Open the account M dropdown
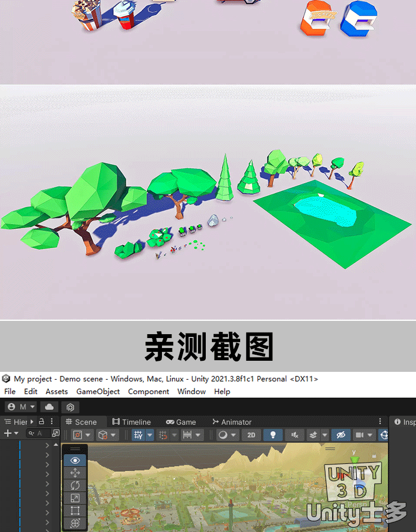The width and height of the screenshot is (416, 532). tap(21, 407)
